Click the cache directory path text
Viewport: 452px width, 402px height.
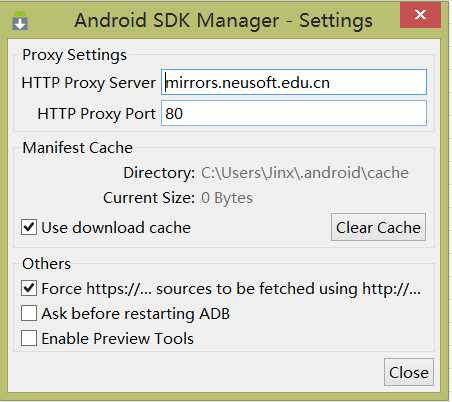coord(305,173)
